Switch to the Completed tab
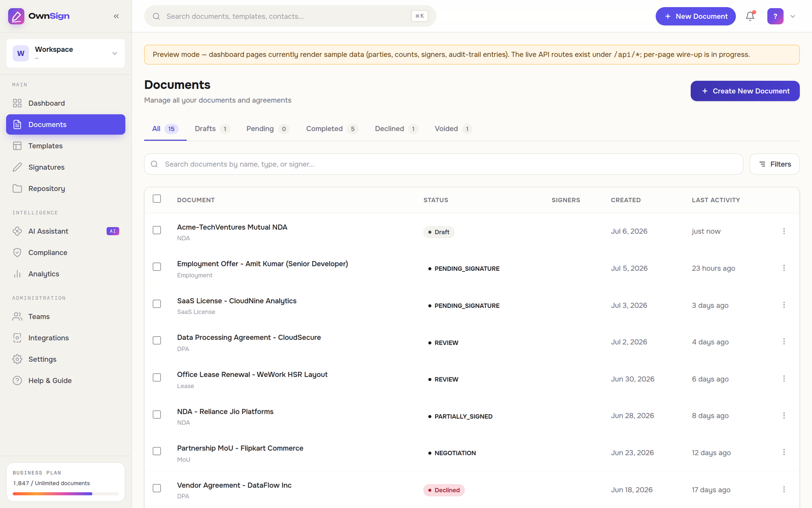 point(332,129)
